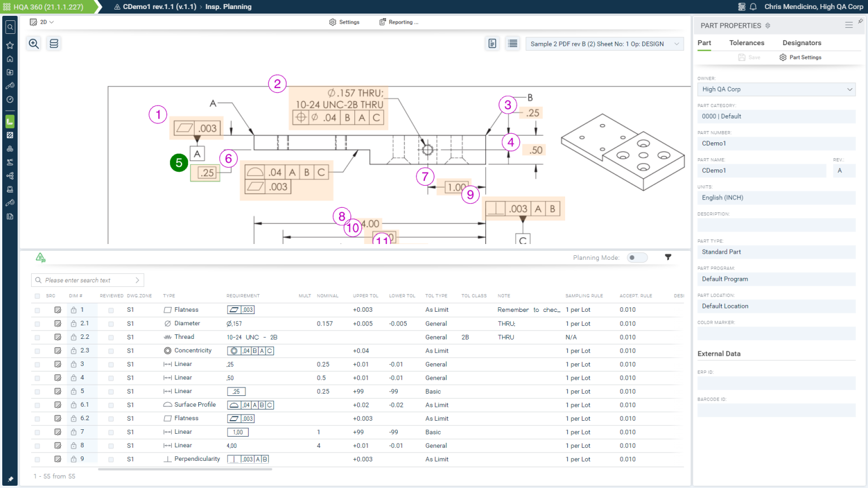Switch to the Designators tab
Image resolution: width=868 pixels, height=488 pixels.
coord(801,43)
